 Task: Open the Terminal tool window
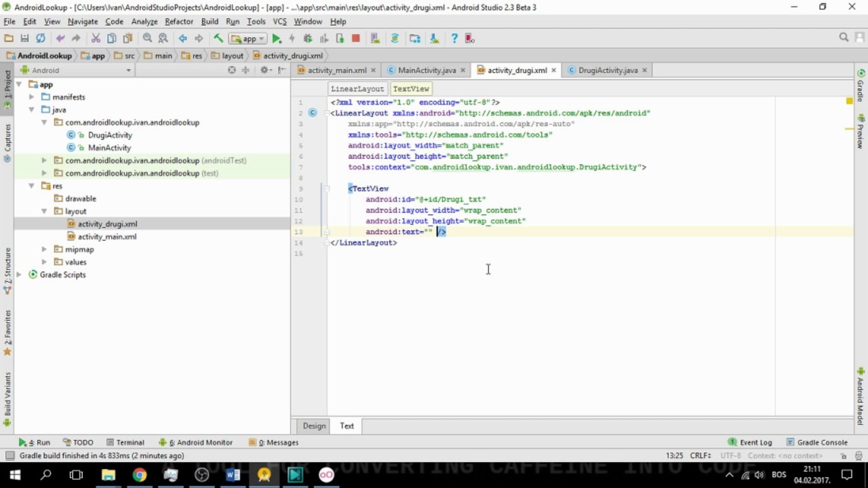coord(125,443)
